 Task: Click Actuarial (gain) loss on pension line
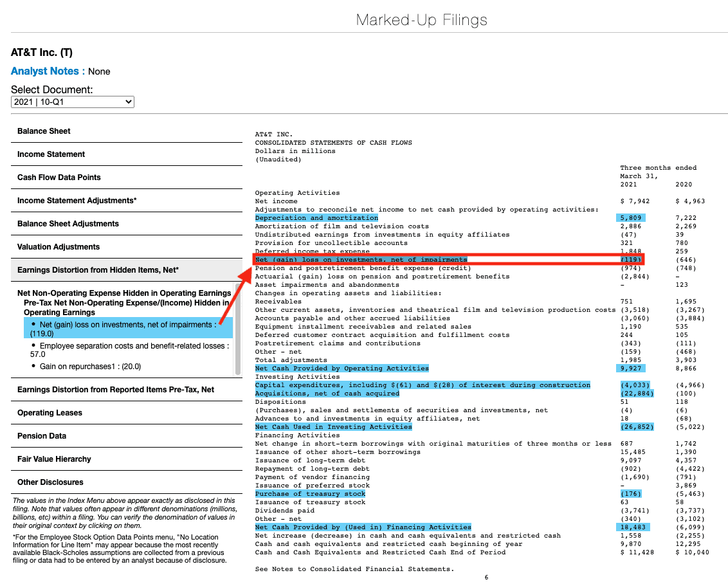coord(382,276)
